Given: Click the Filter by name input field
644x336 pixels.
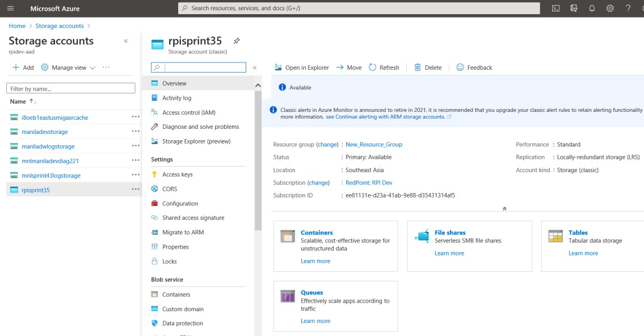Looking at the screenshot, I should click(71, 89).
